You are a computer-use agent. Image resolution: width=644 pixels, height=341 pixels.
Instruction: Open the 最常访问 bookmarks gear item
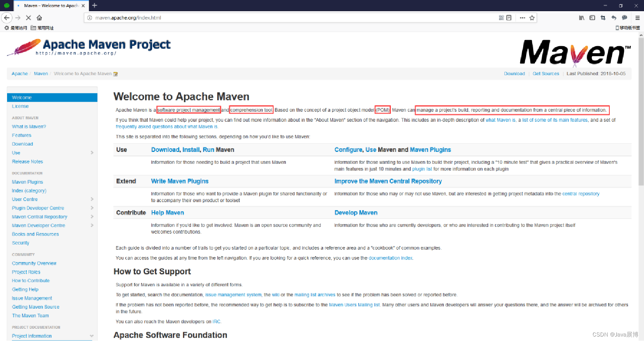click(x=16, y=28)
